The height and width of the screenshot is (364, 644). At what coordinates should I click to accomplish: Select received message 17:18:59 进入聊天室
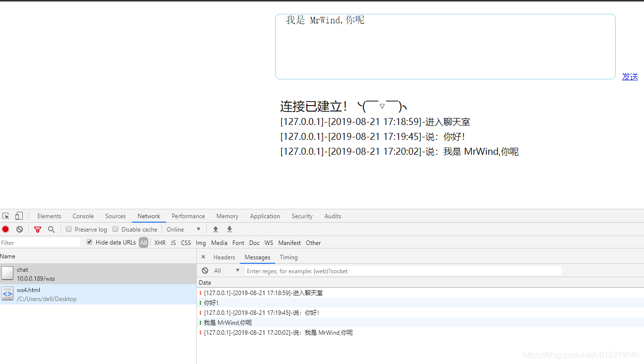click(420, 293)
